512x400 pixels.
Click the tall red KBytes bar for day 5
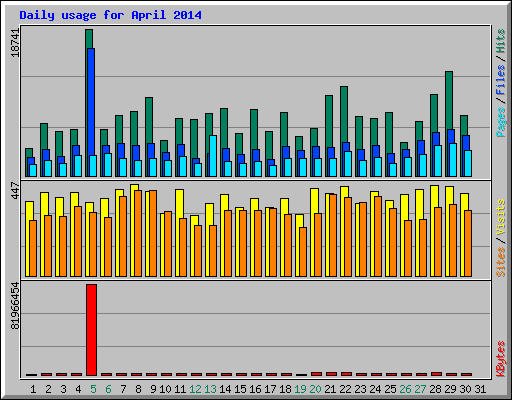coord(91,330)
